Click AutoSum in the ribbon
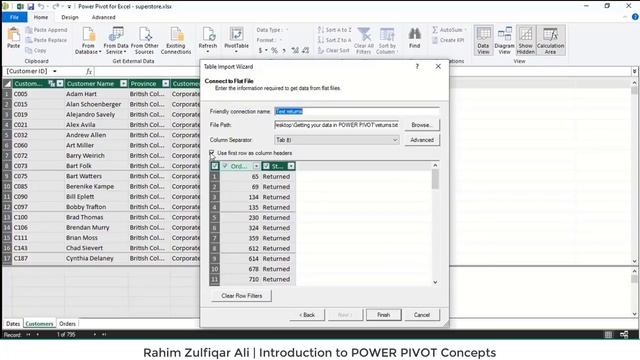Screen dimensions: 640x360 449,30
